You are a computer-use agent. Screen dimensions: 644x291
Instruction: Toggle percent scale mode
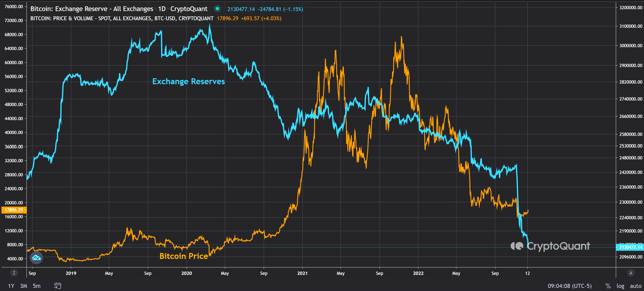point(608,286)
